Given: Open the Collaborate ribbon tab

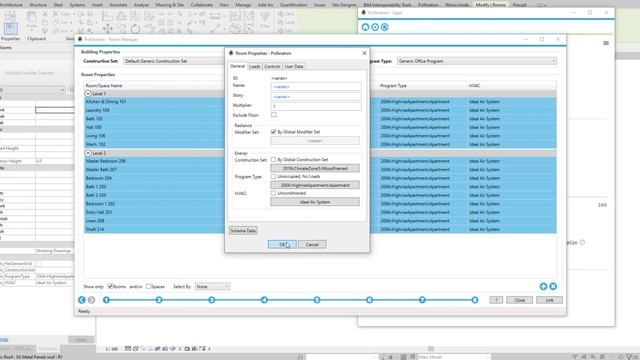Looking at the screenshot, I should point(202,5).
